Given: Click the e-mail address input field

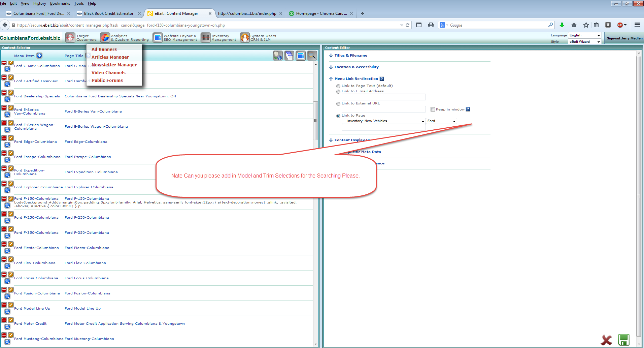Looking at the screenshot, I should (x=384, y=97).
